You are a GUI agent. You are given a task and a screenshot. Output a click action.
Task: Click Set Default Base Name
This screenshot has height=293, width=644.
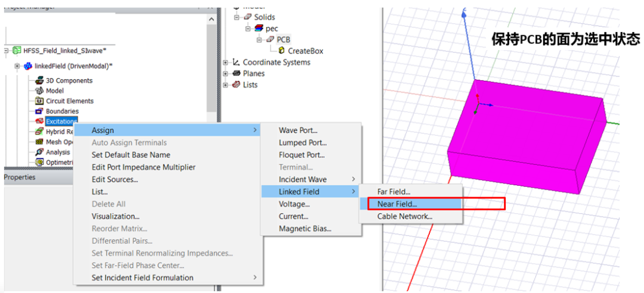(167, 155)
